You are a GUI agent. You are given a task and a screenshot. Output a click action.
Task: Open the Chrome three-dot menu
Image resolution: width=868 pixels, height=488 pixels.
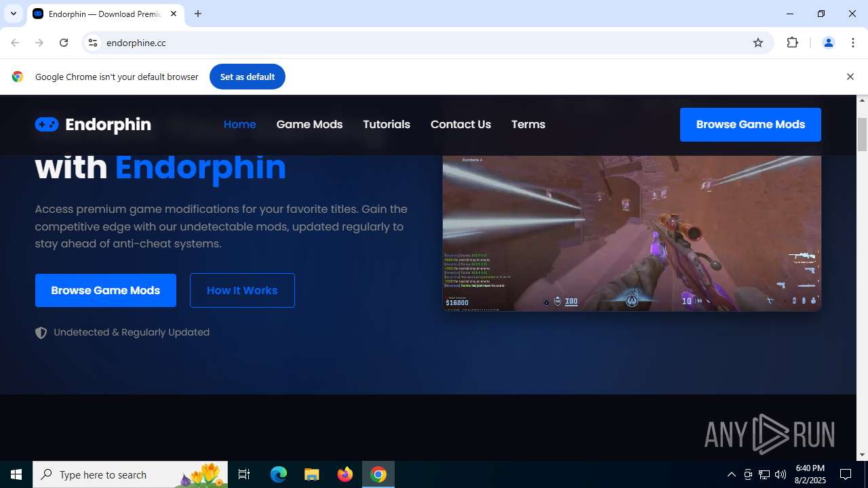[852, 43]
